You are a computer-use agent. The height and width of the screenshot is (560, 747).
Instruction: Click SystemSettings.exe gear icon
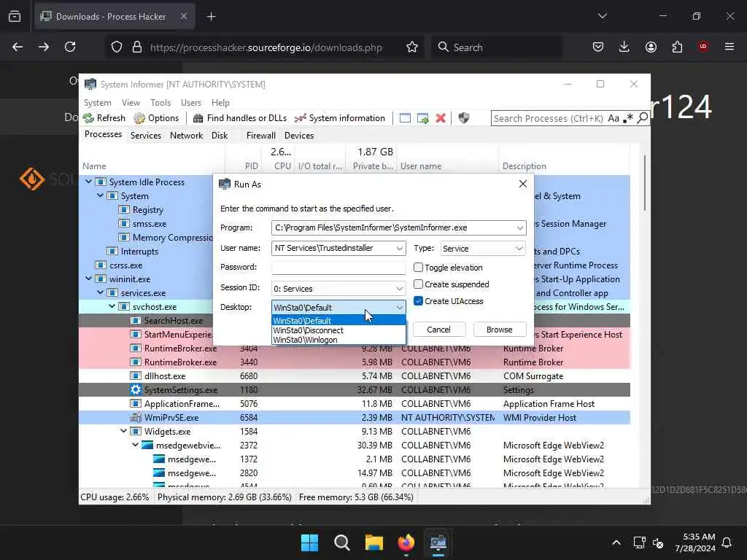point(135,389)
